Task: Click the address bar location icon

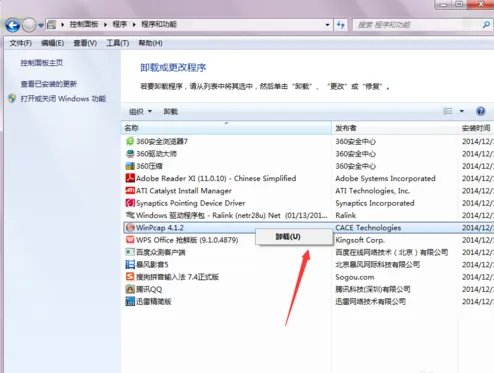Action: coord(51,24)
